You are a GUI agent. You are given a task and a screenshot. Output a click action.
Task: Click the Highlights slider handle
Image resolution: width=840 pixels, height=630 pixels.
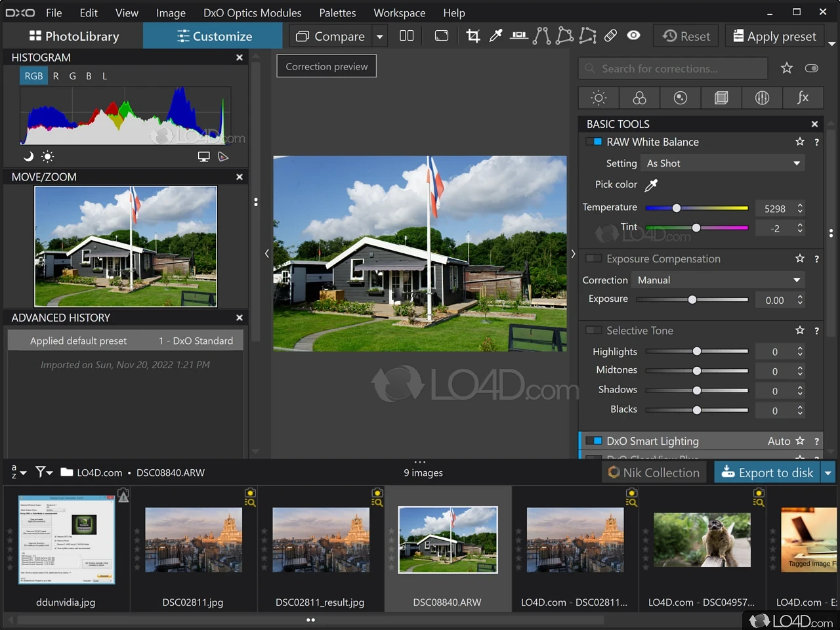pos(697,351)
